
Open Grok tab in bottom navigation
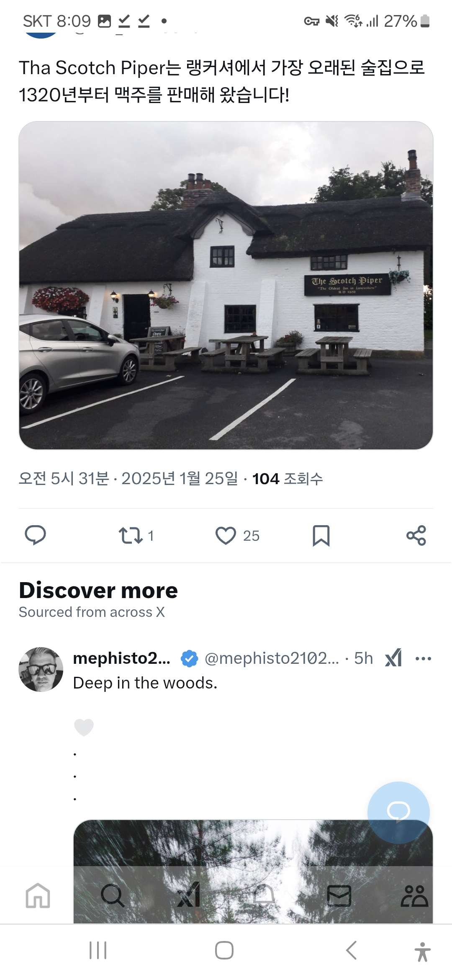tap(188, 895)
